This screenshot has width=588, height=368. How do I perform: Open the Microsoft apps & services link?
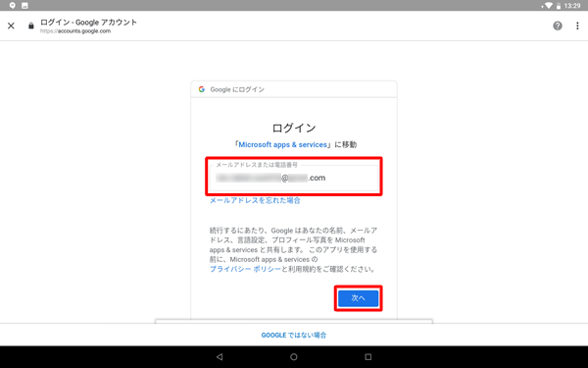click(x=283, y=144)
